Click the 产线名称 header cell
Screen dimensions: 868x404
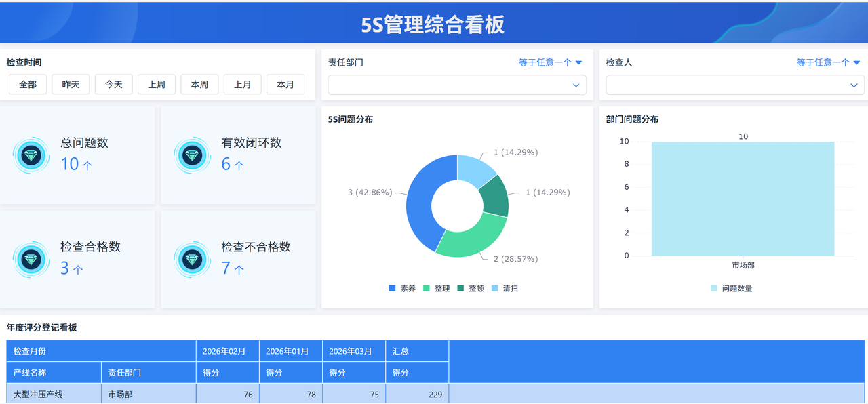(54, 373)
